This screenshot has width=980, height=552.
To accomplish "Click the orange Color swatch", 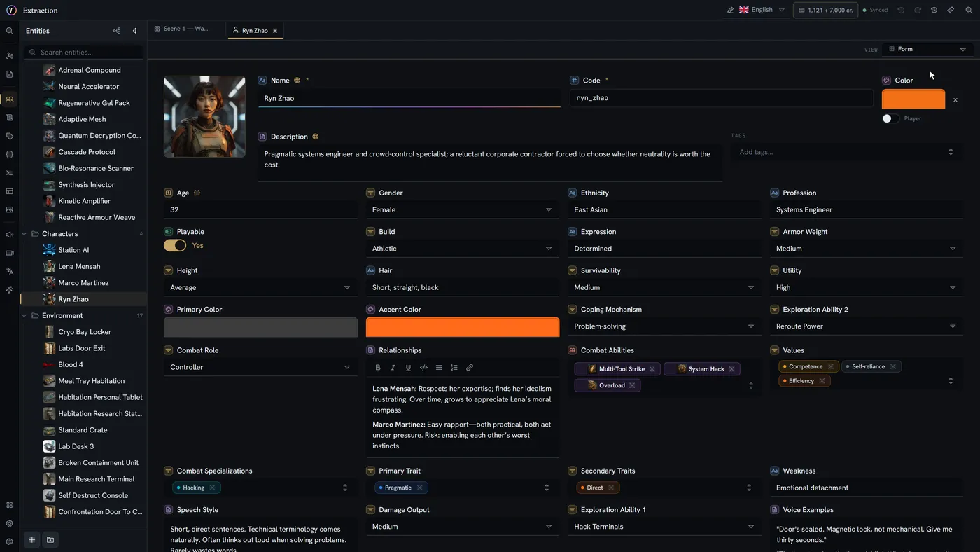I will click(913, 99).
